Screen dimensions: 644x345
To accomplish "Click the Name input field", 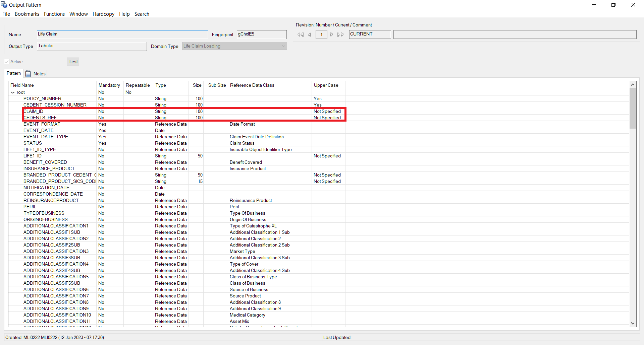I will pos(122,34).
